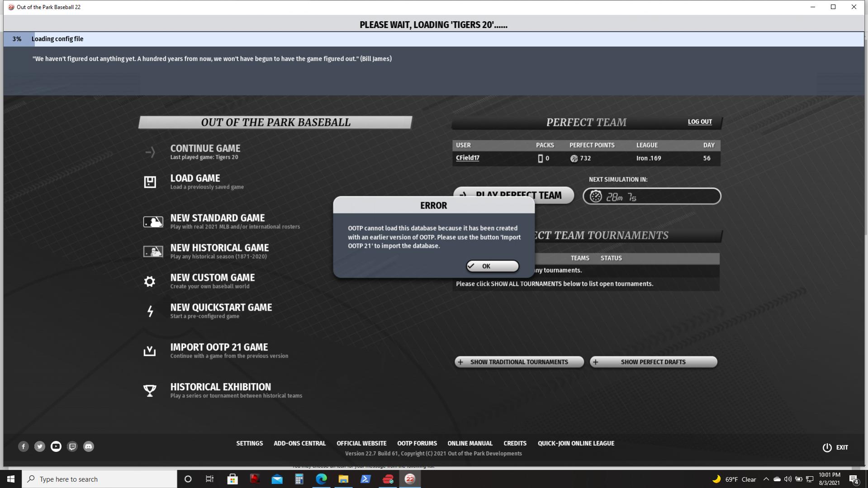
Task: Open the Twitch social icon
Action: [x=72, y=446]
